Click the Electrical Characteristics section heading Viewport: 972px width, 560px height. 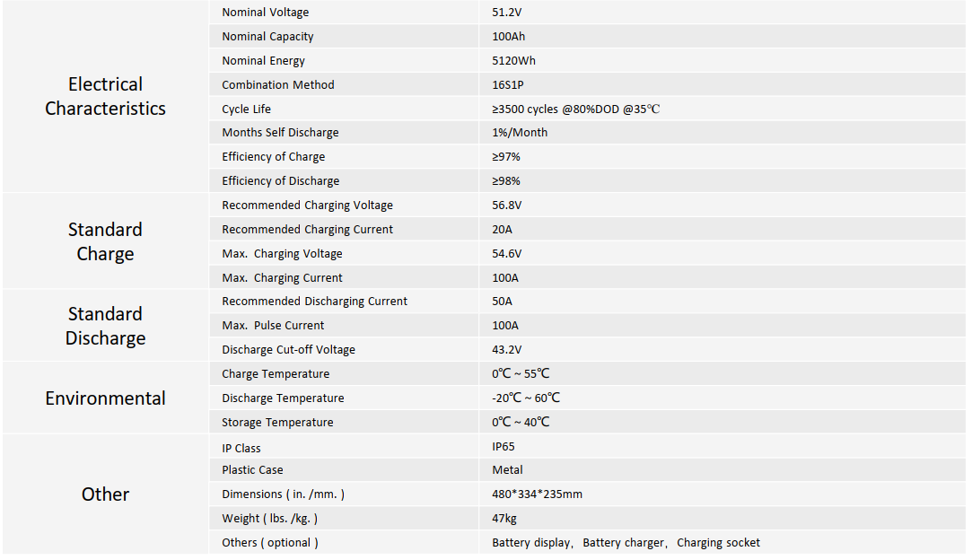click(x=105, y=96)
